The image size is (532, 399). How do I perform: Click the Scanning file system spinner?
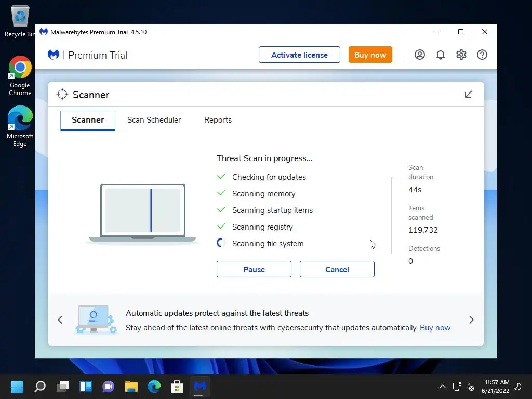pos(221,243)
